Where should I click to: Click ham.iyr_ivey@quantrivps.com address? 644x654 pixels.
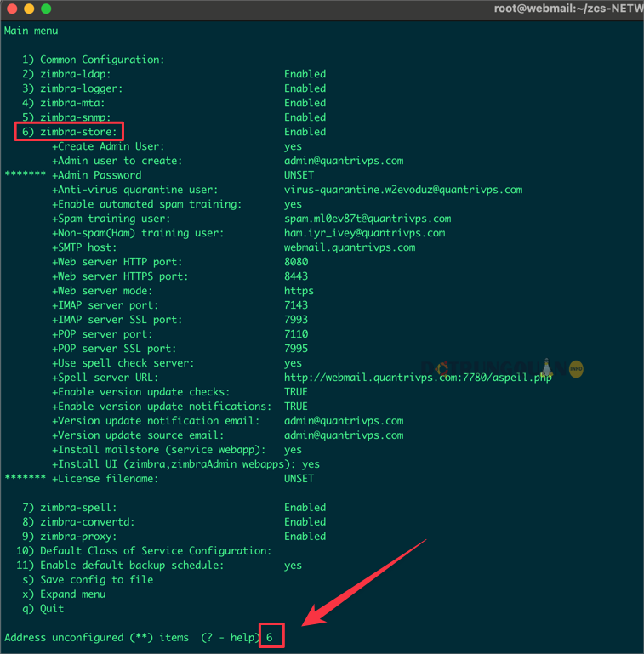coord(365,233)
